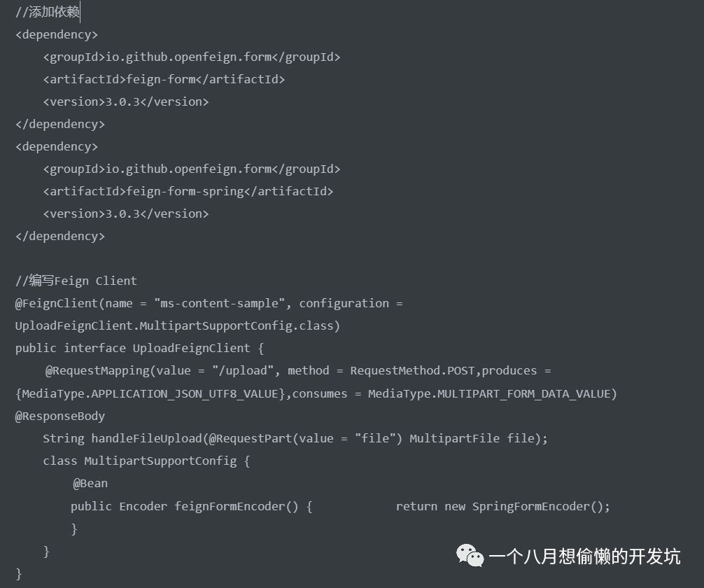
Task: Click the WeChat logo icon in watermark
Action: click(x=470, y=556)
